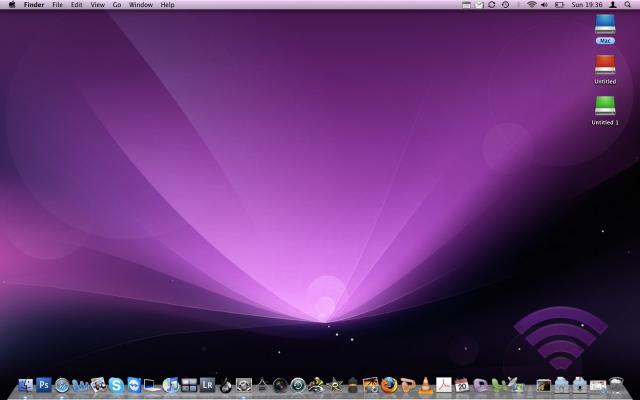Open Time Machine from the Dock

[x=298, y=385]
